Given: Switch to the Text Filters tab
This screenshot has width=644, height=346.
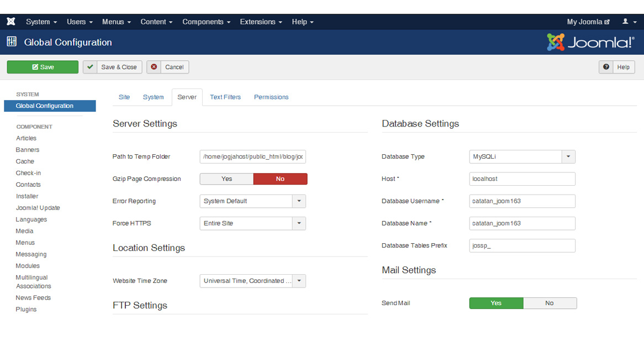Looking at the screenshot, I should click(225, 97).
